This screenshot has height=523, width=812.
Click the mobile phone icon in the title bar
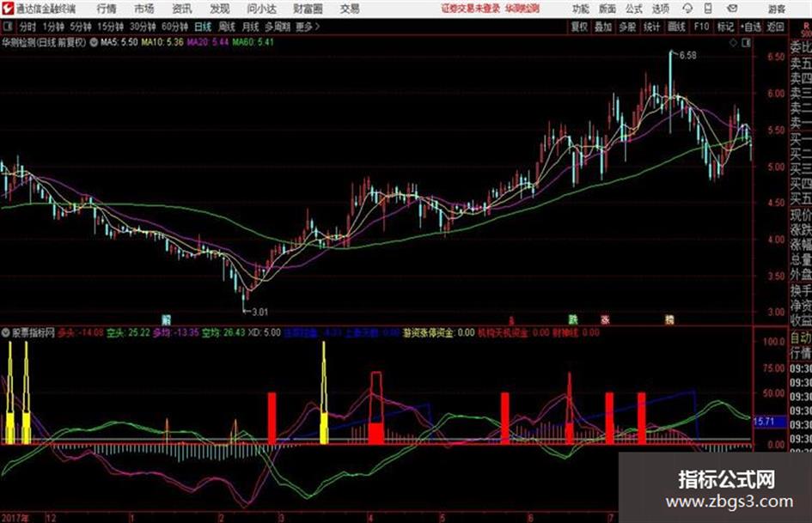(x=708, y=9)
